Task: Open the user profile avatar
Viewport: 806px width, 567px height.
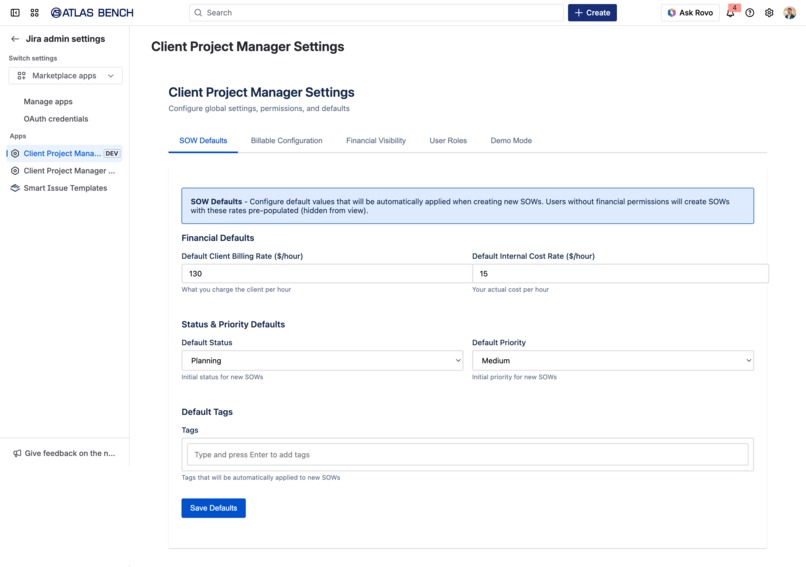Action: click(790, 13)
